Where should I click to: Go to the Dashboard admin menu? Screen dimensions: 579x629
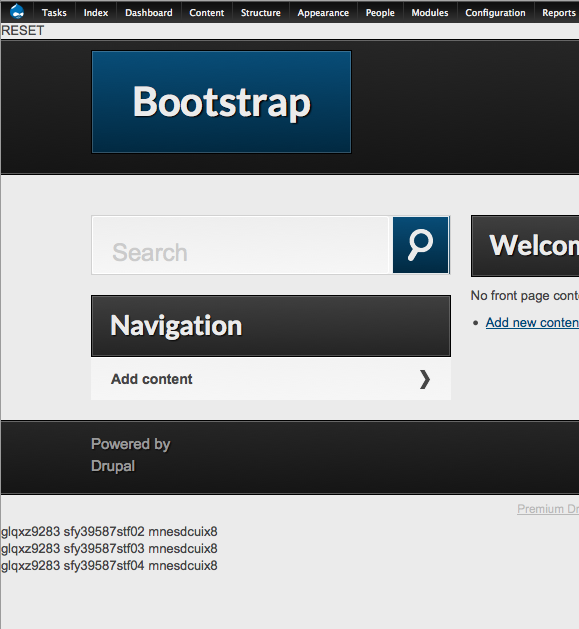coord(149,13)
